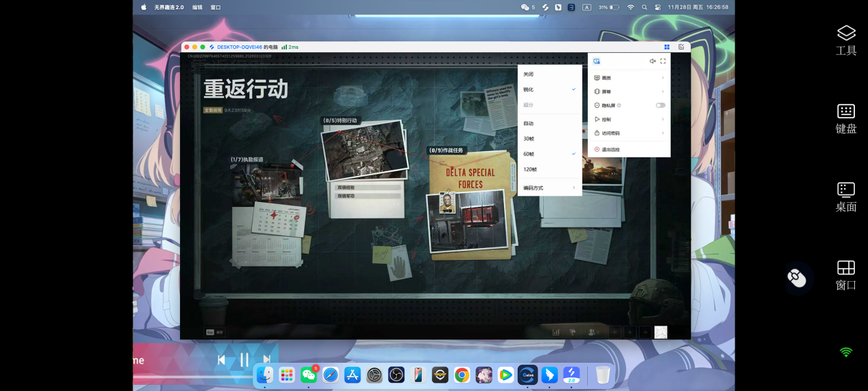
Task: Open the 2.0 lightning app in Dock
Action: pyautogui.click(x=571, y=375)
